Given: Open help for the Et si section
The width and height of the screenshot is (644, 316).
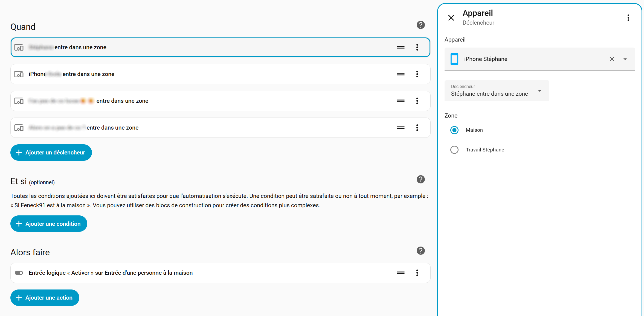Looking at the screenshot, I should [420, 179].
